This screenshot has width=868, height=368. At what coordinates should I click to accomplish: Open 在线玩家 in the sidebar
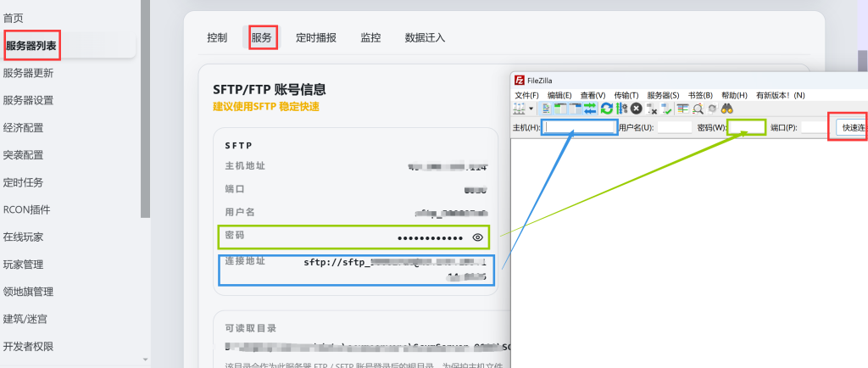[x=23, y=237]
